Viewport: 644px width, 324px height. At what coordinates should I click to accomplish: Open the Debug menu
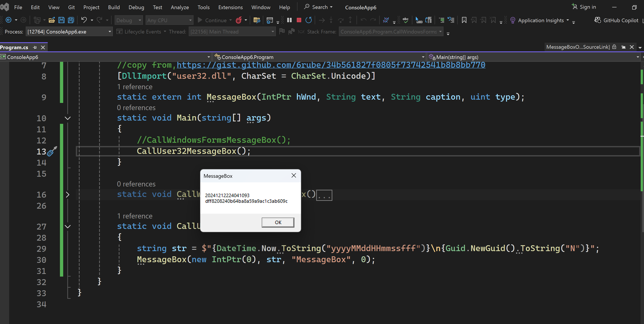[136, 7]
